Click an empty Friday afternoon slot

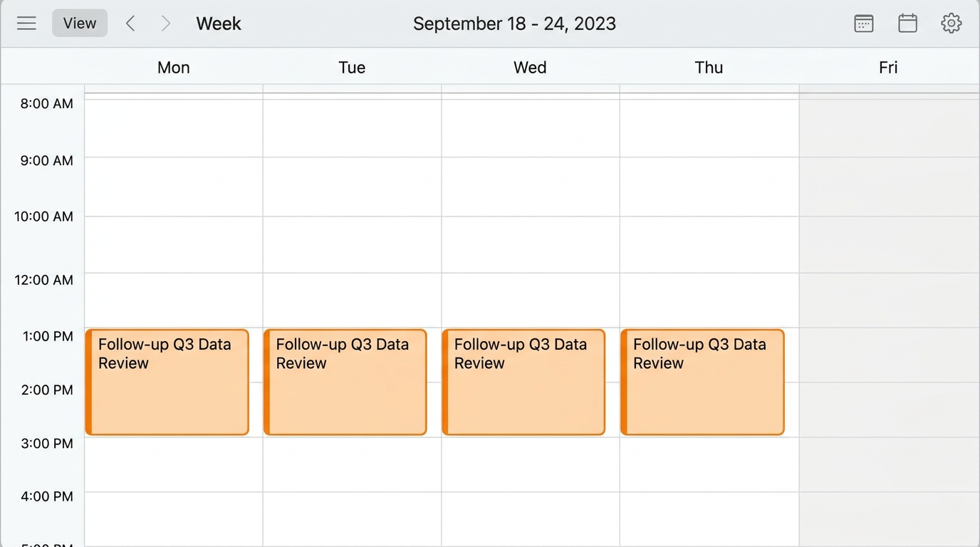(x=888, y=385)
